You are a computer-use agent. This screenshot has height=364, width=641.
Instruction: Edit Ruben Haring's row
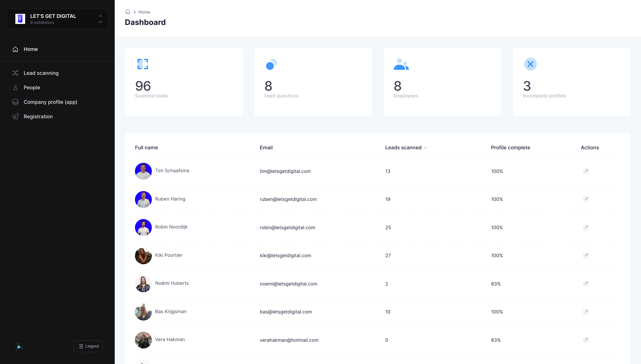coord(586,199)
